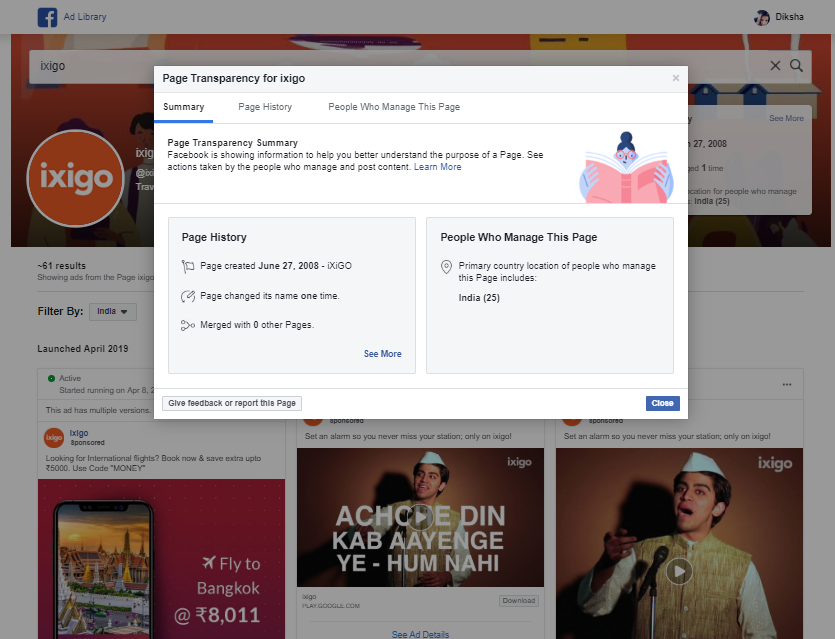
Task: Open the Ad Library link
Action: 85,17
